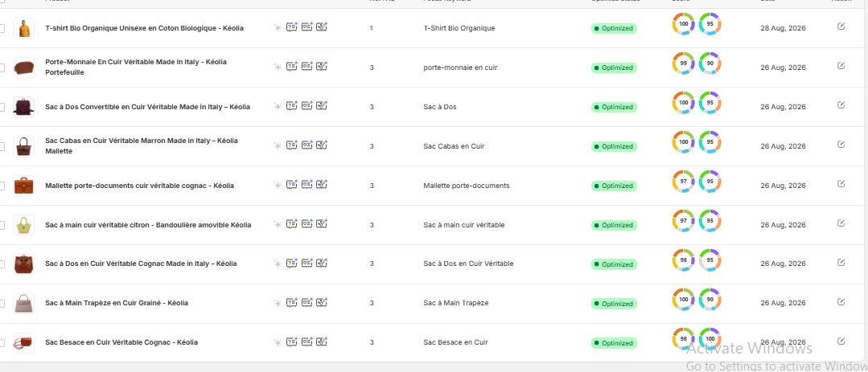Click pencil card icon in Porte-Monnaie row
This screenshot has height=372, width=868.
(322, 66)
